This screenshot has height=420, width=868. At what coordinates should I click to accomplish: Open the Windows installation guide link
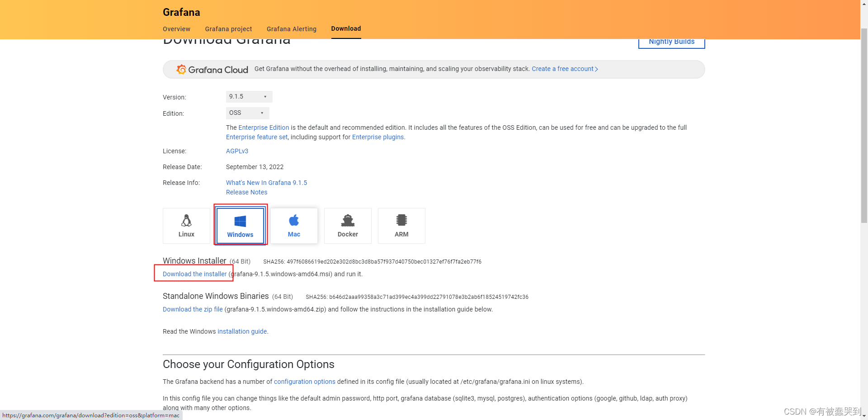click(242, 331)
